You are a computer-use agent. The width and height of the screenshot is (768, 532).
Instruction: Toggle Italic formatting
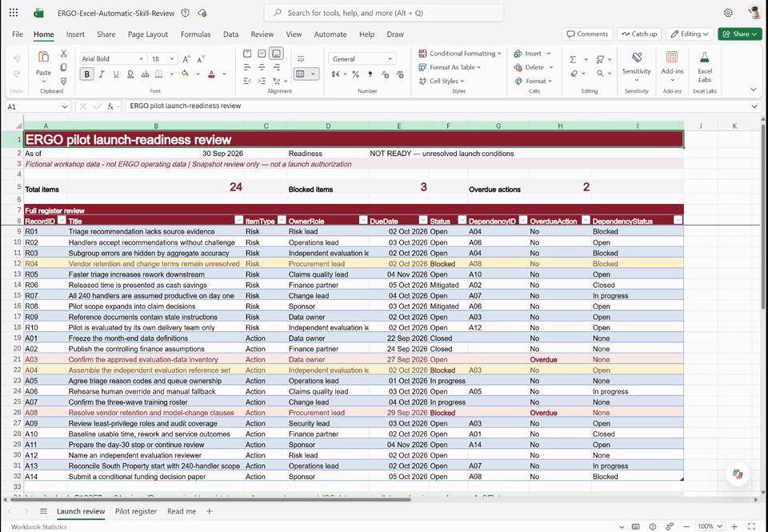click(x=102, y=74)
